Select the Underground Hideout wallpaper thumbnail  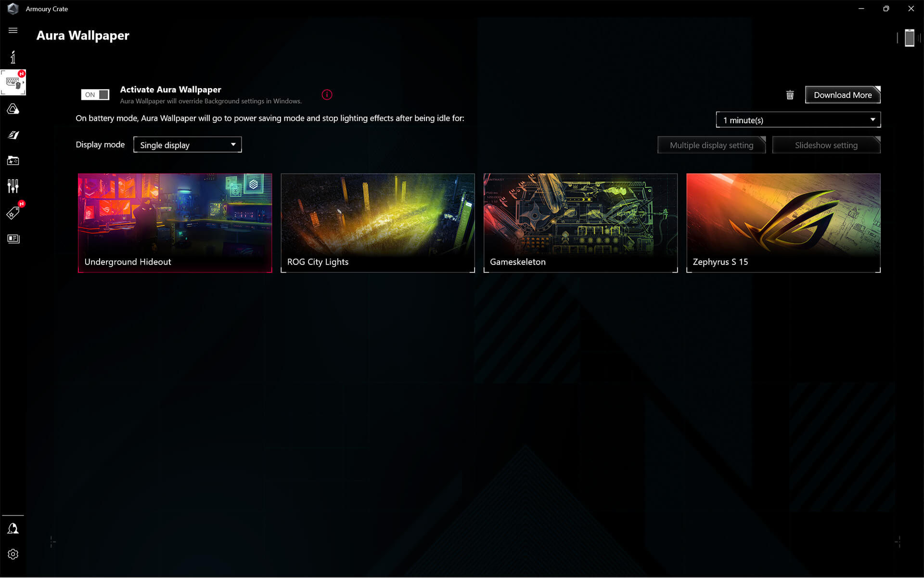tap(175, 223)
